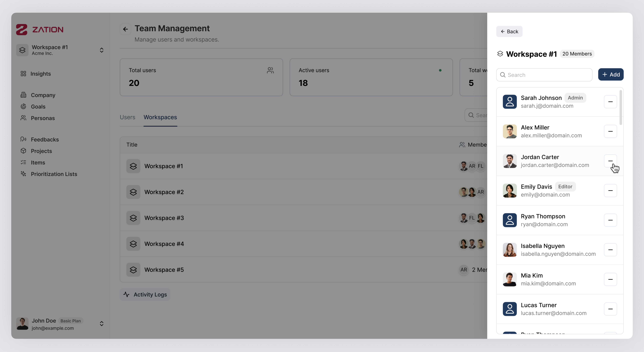644x352 pixels.
Task: Remove Sarah Johnson from workspace
Action: 610,102
